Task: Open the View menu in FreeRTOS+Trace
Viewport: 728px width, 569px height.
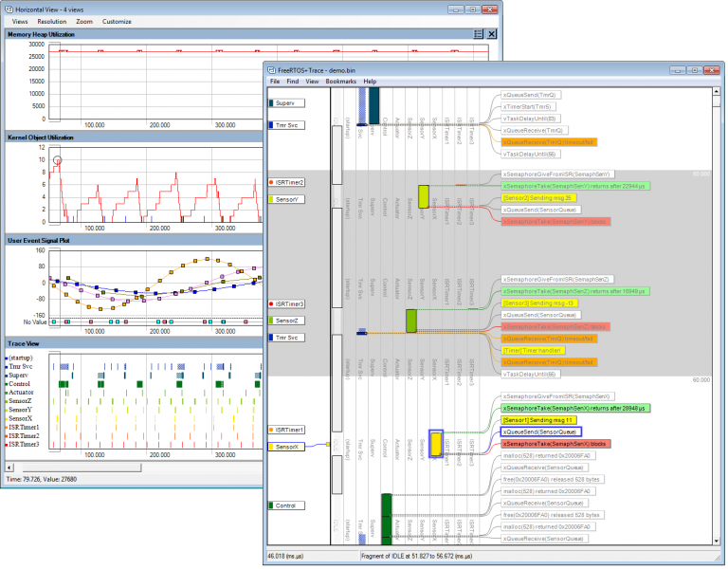Action: [312, 82]
